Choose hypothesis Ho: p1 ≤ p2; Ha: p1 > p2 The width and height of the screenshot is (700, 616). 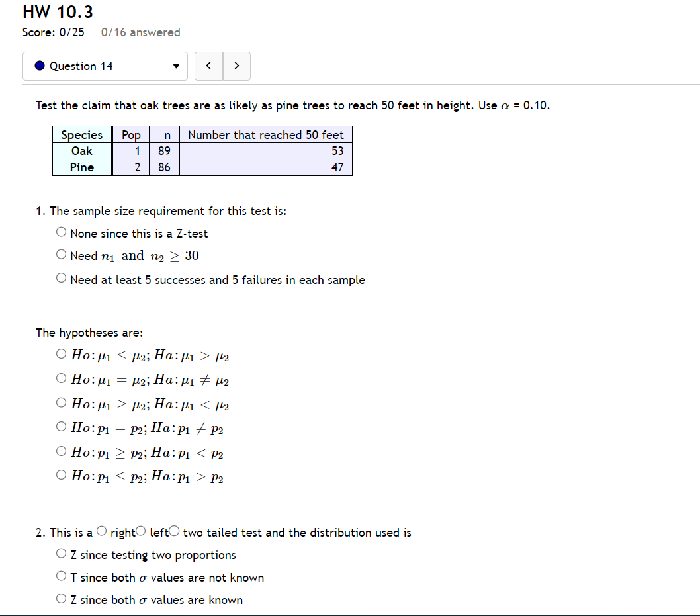tap(61, 474)
